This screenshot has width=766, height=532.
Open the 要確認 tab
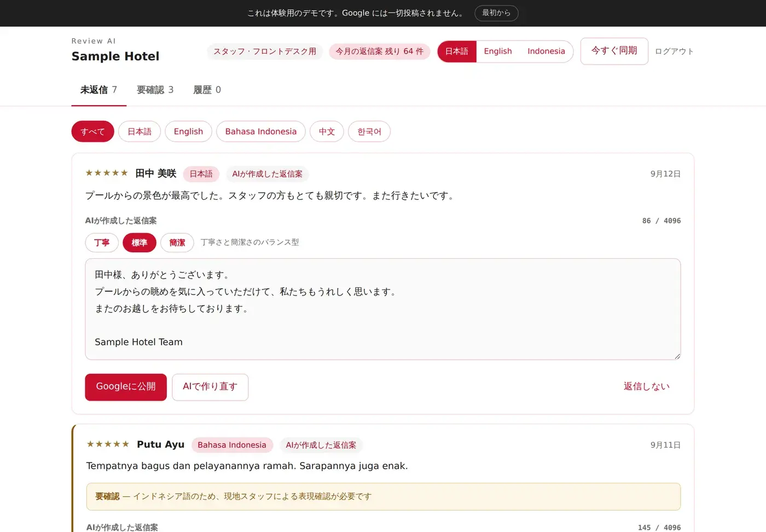pyautogui.click(x=155, y=90)
